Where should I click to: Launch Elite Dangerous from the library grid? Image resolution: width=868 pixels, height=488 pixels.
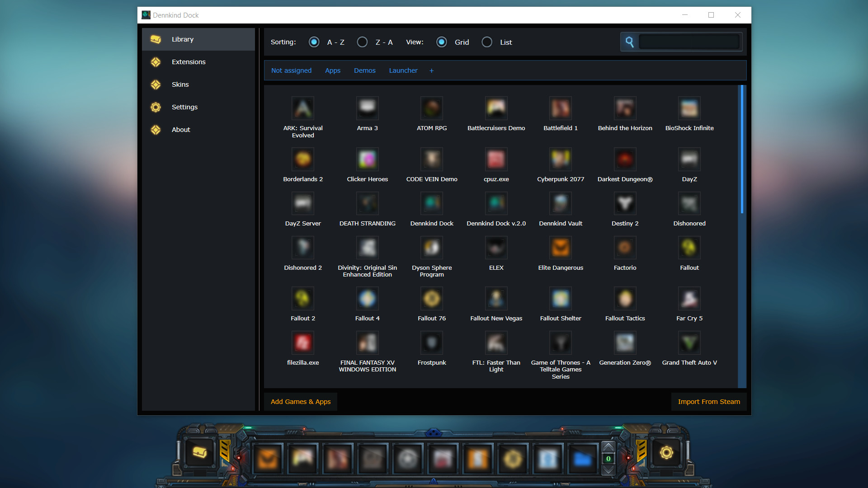(x=561, y=248)
